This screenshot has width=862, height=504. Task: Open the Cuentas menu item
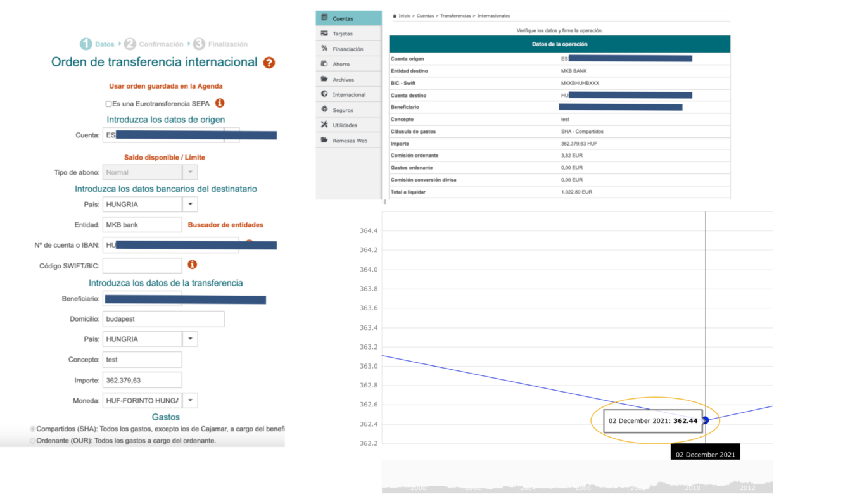pyautogui.click(x=343, y=18)
